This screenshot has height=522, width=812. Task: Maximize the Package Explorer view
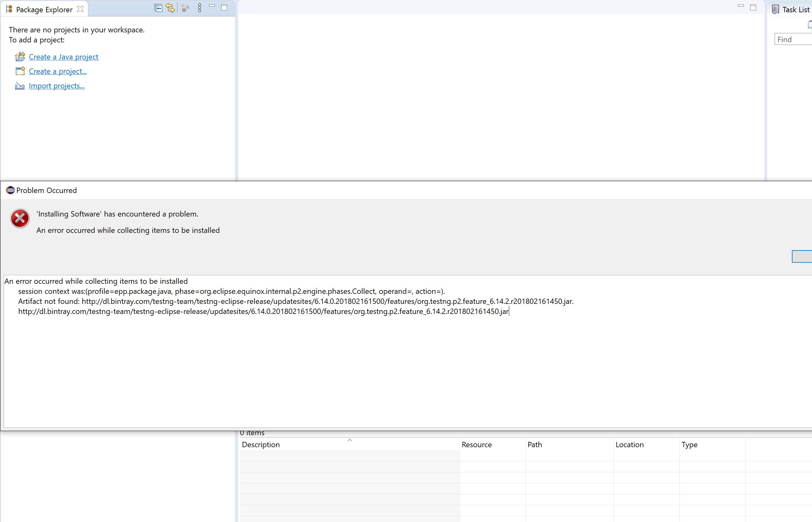point(224,8)
